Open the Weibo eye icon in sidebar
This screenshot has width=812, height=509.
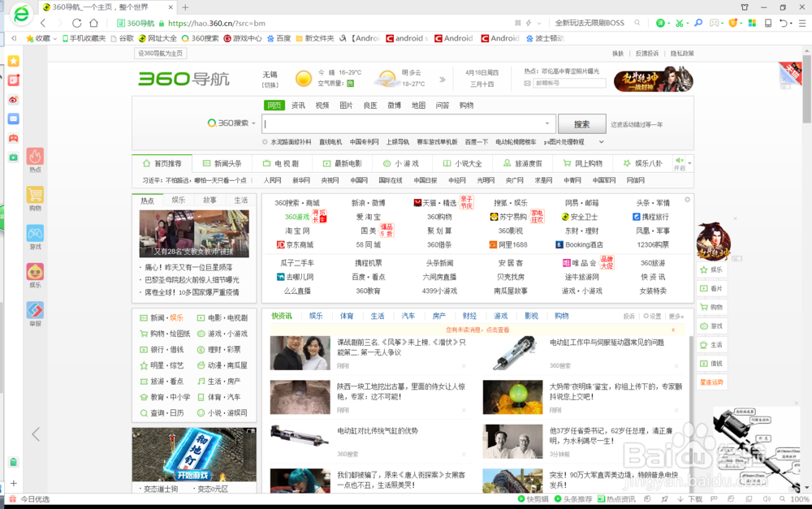tap(14, 99)
